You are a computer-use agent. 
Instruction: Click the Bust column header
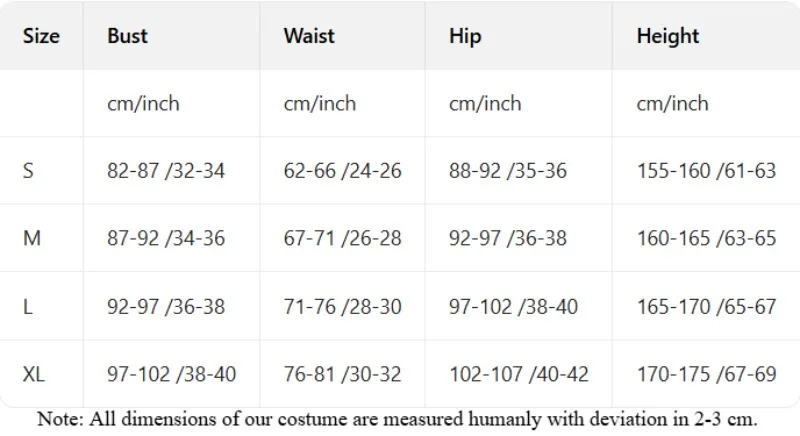[128, 36]
